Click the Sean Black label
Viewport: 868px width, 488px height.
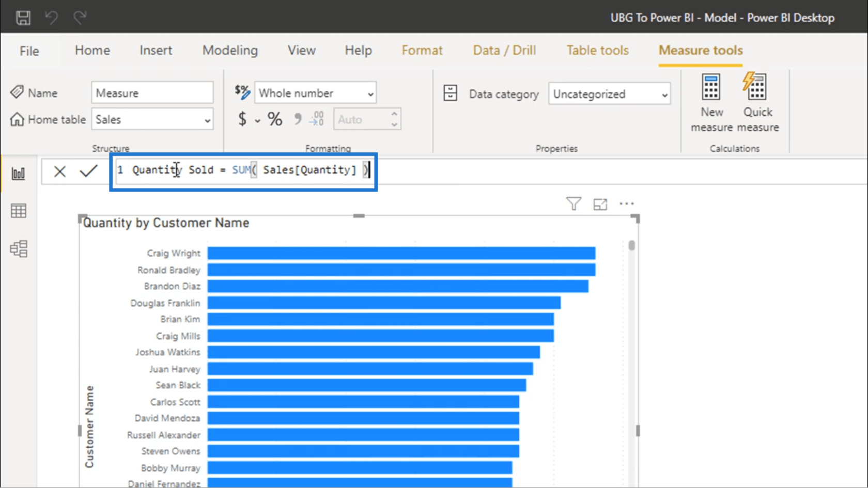tap(178, 385)
